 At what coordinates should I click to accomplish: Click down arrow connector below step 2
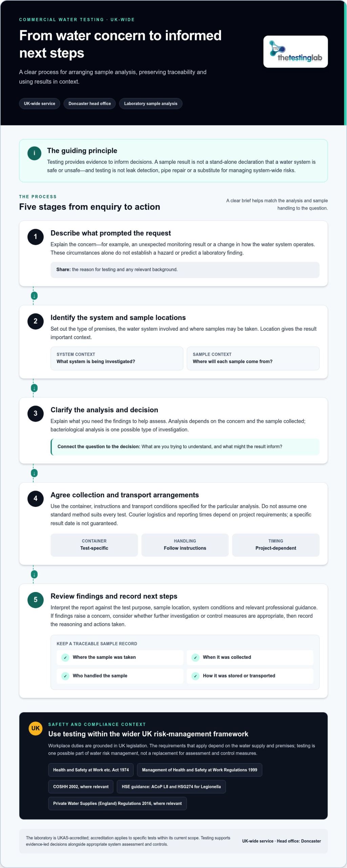(34, 388)
